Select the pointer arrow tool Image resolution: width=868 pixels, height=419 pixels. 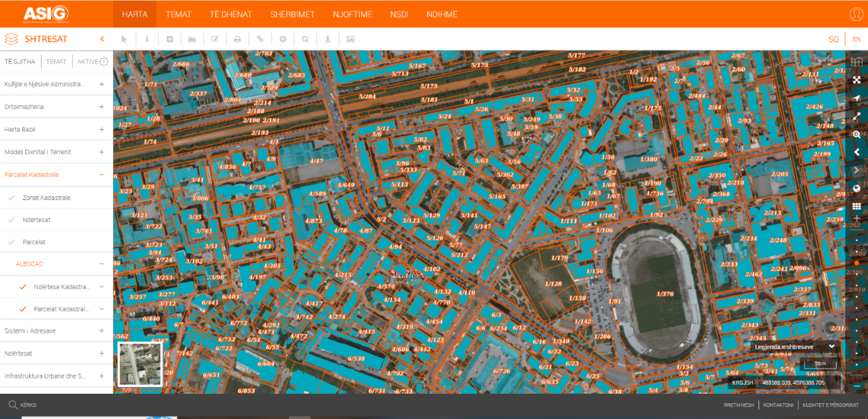(124, 39)
